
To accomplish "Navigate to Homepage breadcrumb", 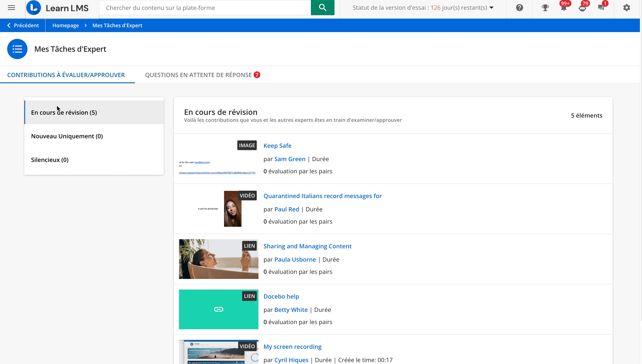I will pos(66,25).
